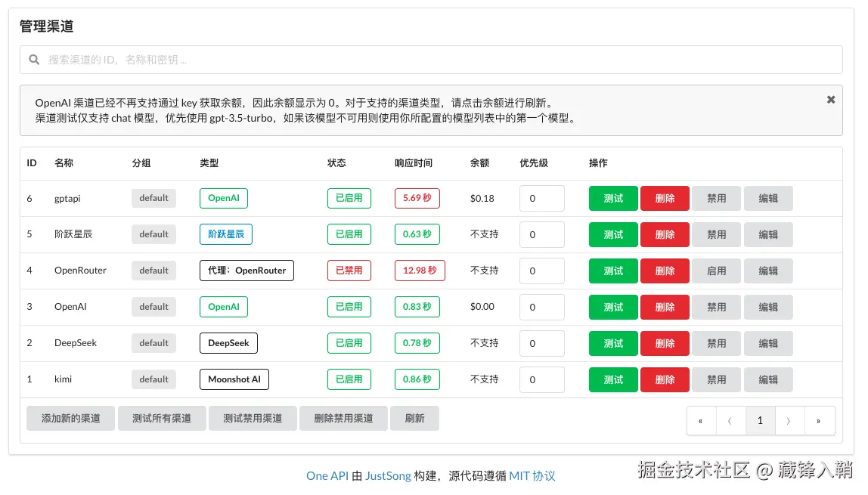The image size is (868, 495).
Task: Click DeepSeek priority input field
Action: [x=542, y=343]
